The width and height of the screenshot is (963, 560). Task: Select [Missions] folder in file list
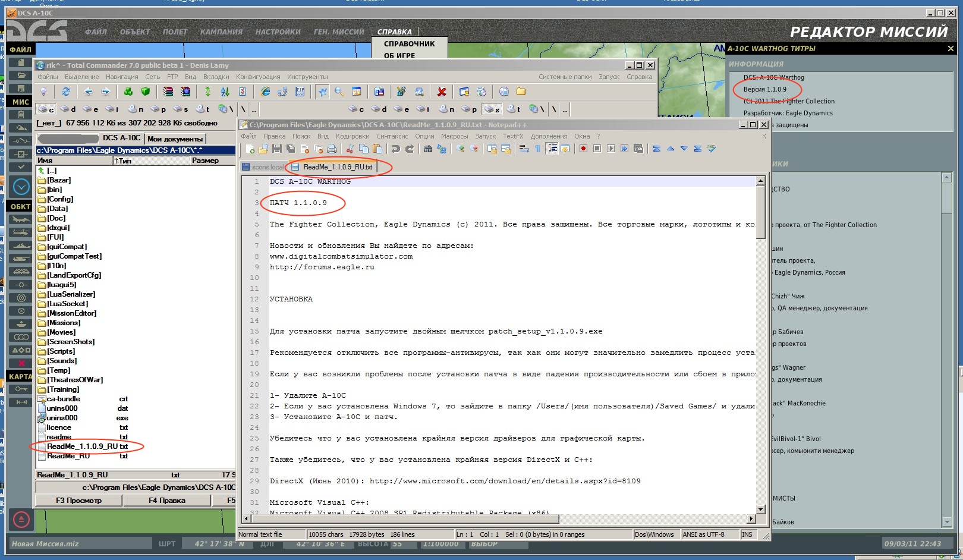59,323
